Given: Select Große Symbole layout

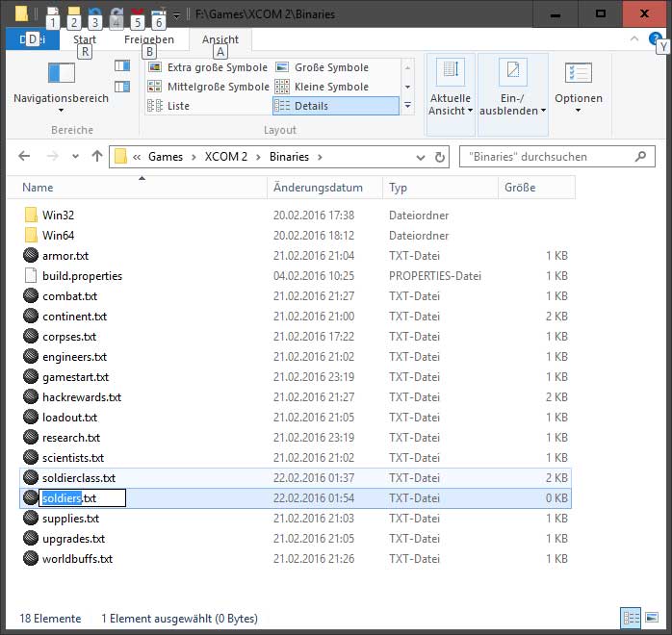Looking at the screenshot, I should (322, 67).
